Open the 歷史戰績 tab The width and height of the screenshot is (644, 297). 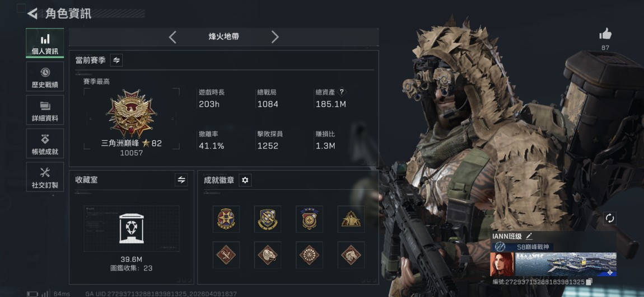pos(45,77)
